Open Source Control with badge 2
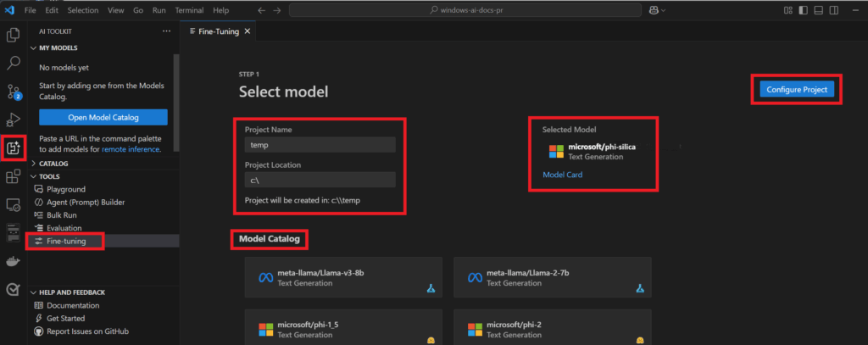Screen dimensions: 868x345 pos(13,92)
